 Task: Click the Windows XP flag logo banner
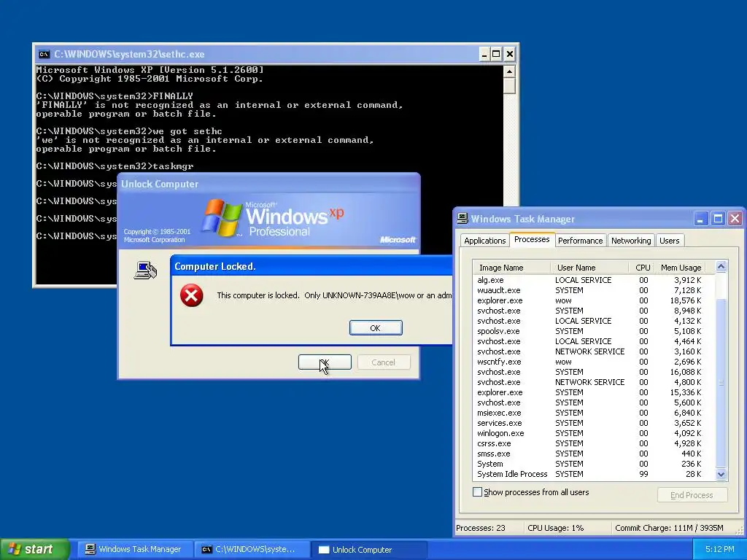tap(268, 219)
